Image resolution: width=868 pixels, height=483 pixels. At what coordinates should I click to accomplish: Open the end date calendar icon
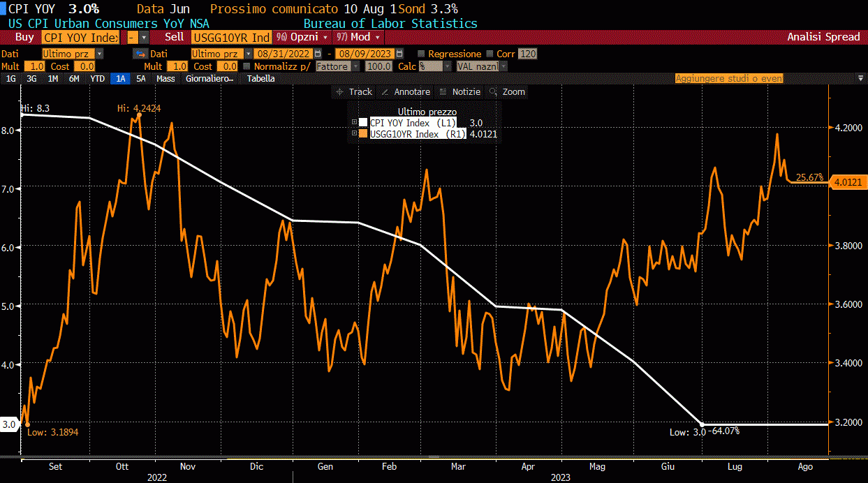tap(399, 54)
